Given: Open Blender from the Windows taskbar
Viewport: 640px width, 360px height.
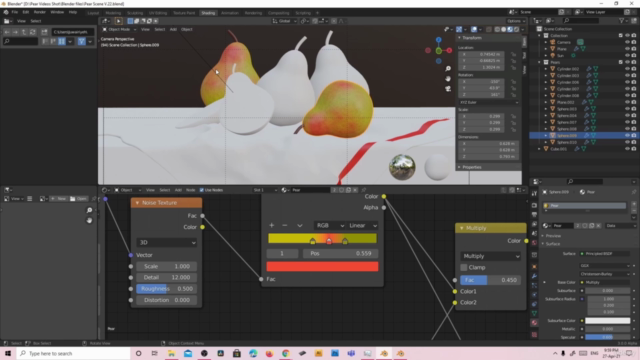Looking at the screenshot, I should click(384, 353).
